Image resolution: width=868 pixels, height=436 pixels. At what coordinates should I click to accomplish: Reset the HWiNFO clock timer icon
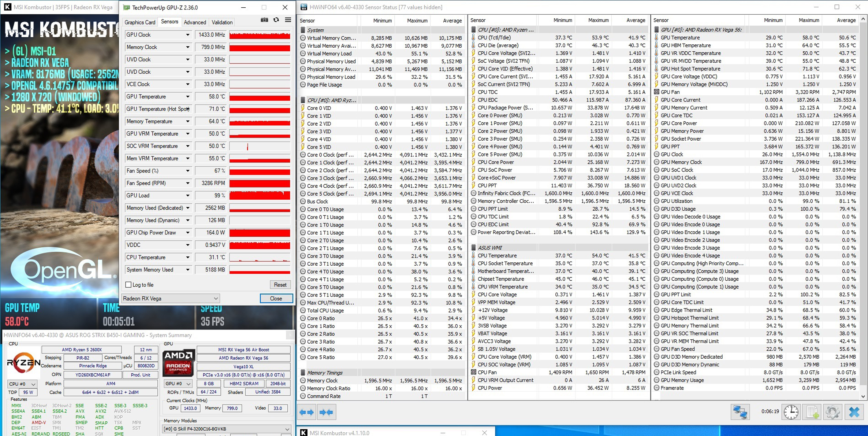(x=791, y=412)
